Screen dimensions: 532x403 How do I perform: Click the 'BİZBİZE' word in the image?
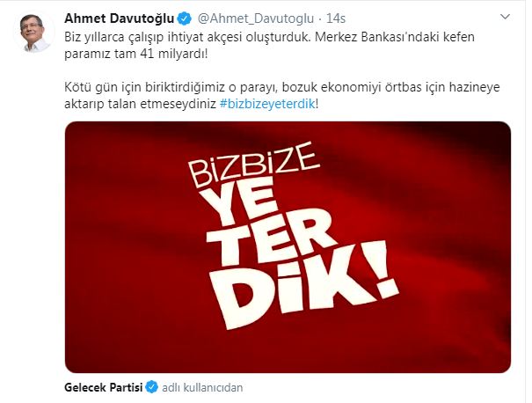(x=253, y=165)
